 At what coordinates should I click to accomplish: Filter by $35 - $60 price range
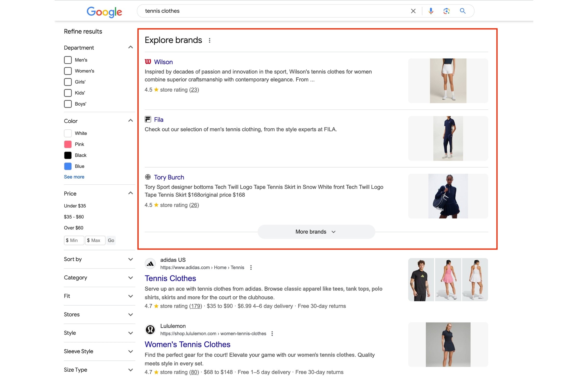tap(74, 217)
